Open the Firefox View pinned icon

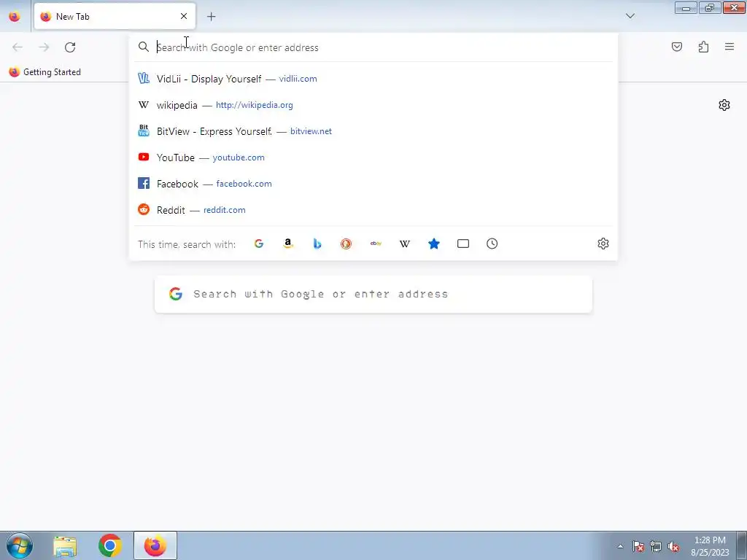(15, 16)
